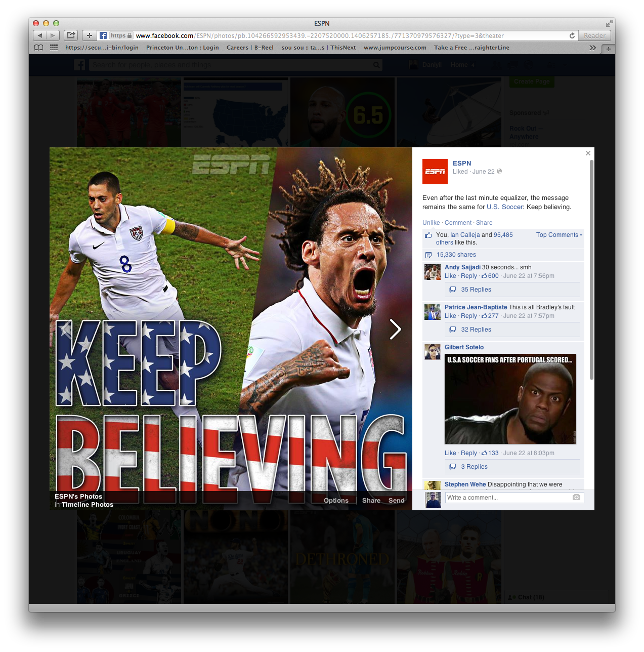Like Patrice Jean-Baptiste's comment
This screenshot has height=652, width=644.
coord(450,316)
